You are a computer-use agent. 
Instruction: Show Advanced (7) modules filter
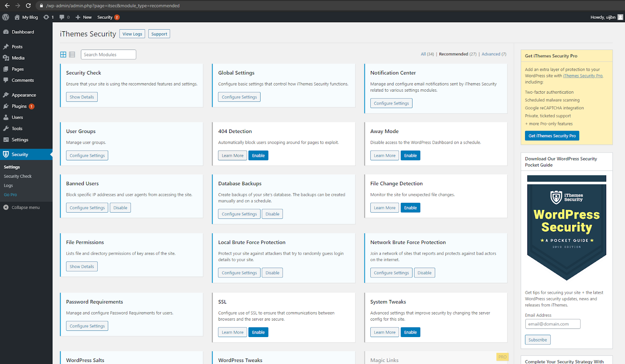494,54
